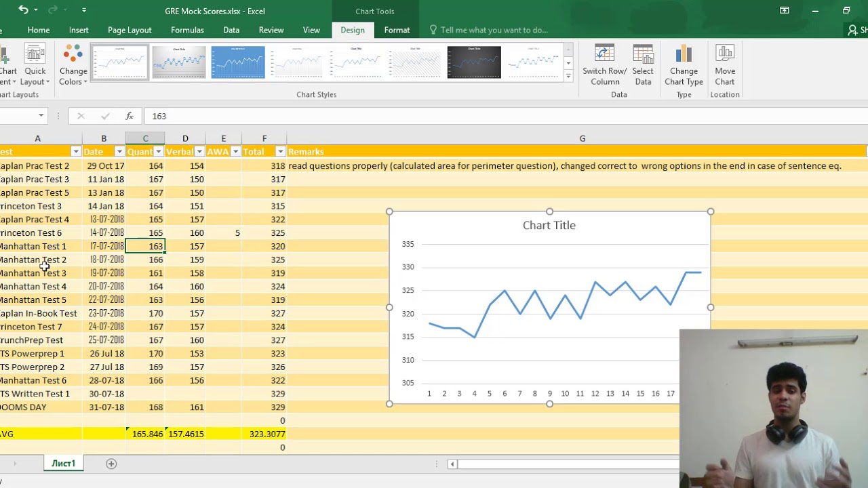This screenshot has height=488, width=868.
Task: Select the CrunchPrep Test row label
Action: pyautogui.click(x=41, y=340)
